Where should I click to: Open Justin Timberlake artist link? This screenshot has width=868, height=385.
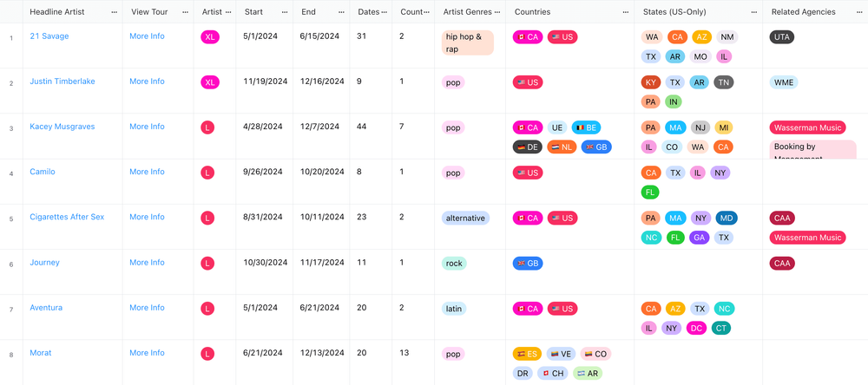pyautogui.click(x=62, y=82)
